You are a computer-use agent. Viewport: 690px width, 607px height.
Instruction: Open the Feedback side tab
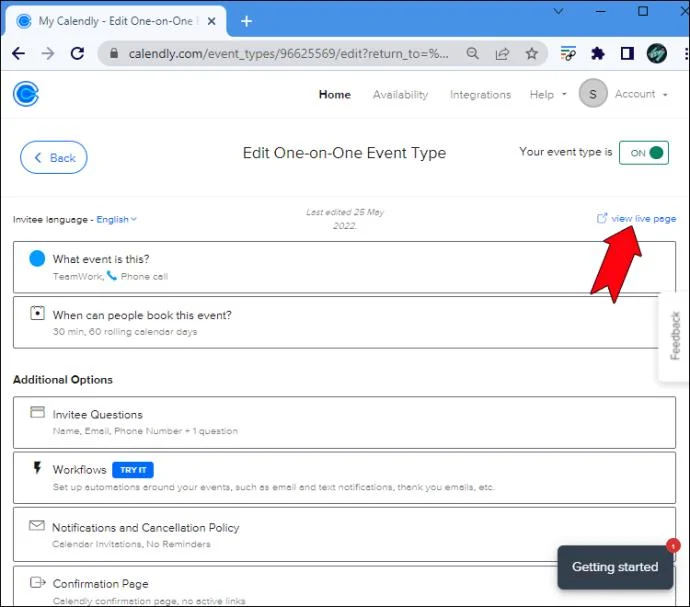tap(674, 336)
